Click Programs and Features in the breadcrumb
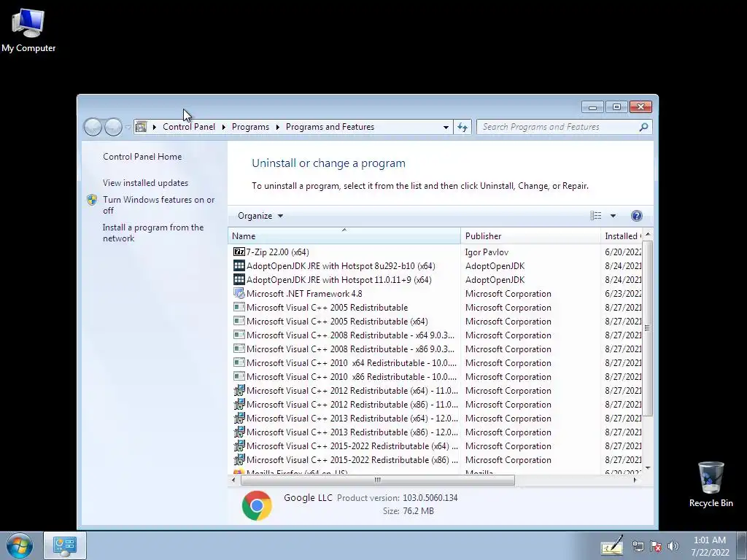This screenshot has width=747, height=560. [330, 127]
